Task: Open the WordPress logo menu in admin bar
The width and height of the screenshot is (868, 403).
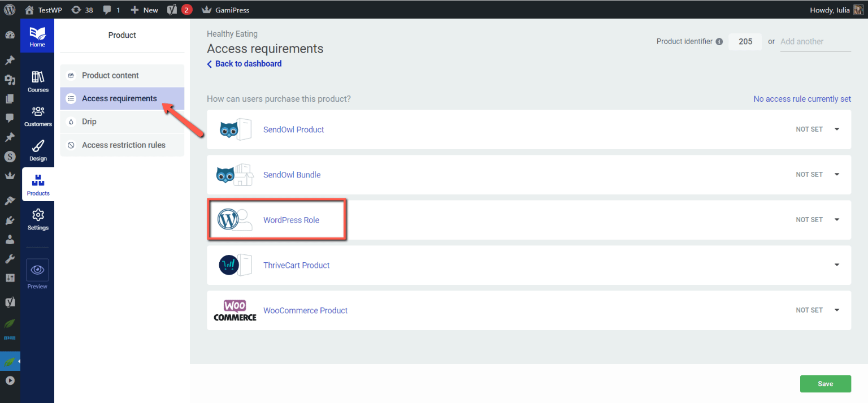Action: click(x=10, y=10)
